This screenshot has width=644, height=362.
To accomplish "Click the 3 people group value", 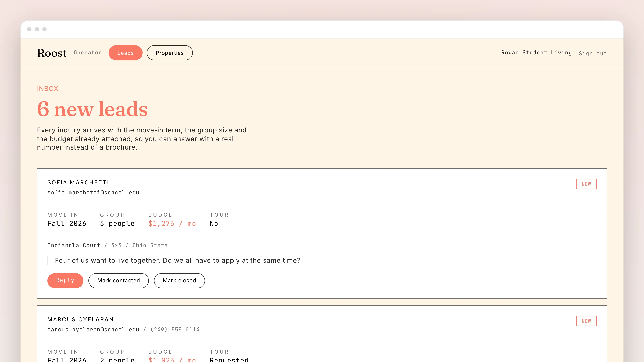I will point(117,224).
